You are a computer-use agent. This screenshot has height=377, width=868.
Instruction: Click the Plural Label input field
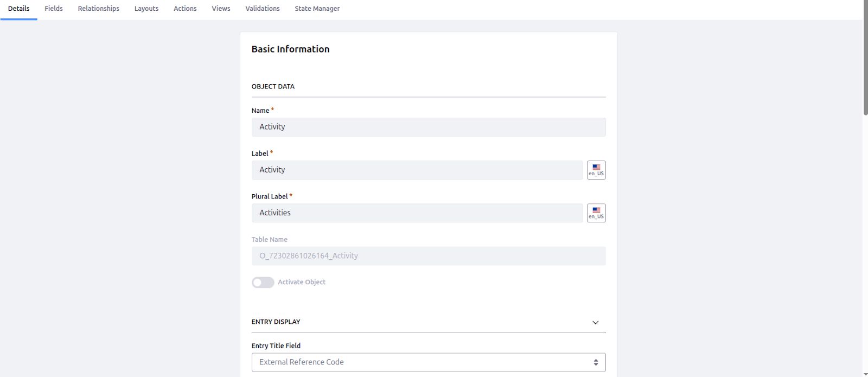(x=417, y=213)
